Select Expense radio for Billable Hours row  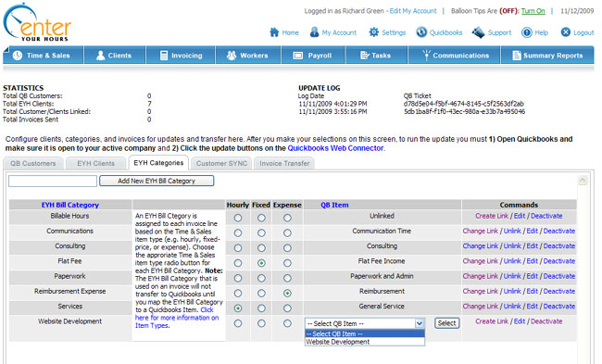287,218
